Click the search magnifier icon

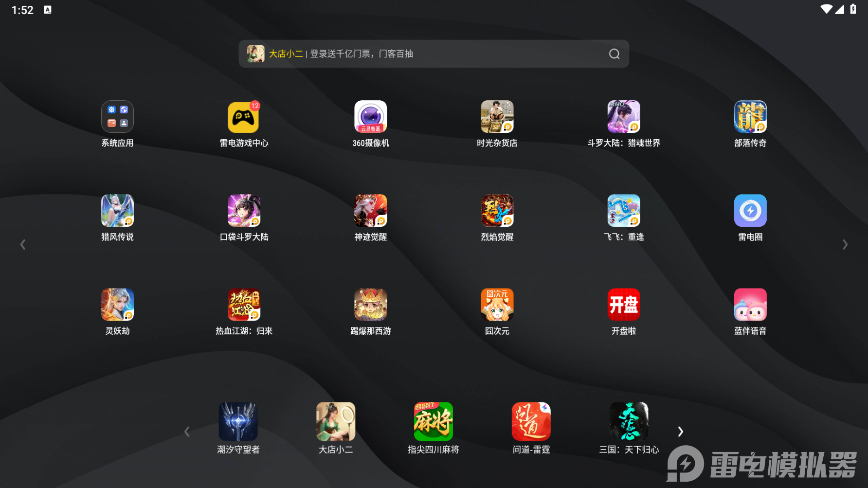[x=614, y=54]
